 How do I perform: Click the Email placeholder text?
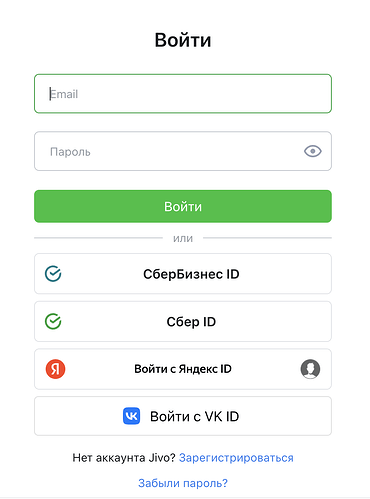pos(64,94)
